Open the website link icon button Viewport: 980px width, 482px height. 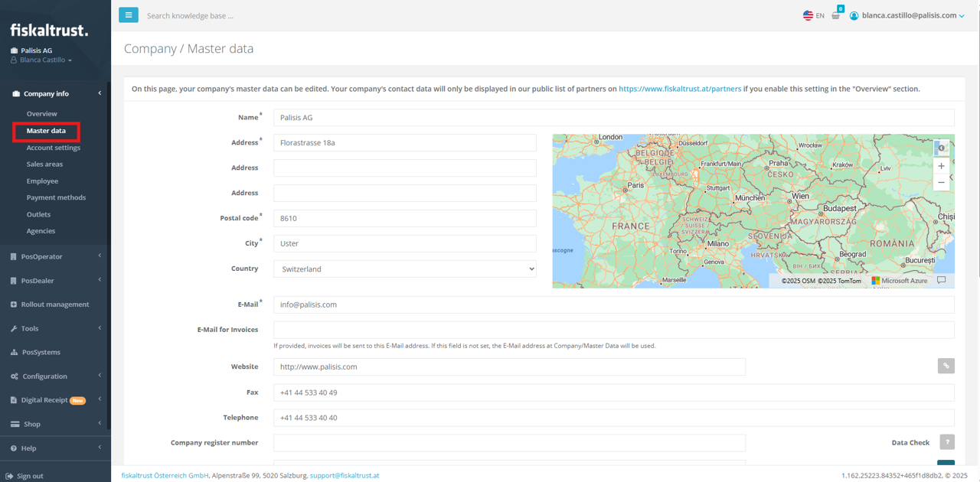946,366
